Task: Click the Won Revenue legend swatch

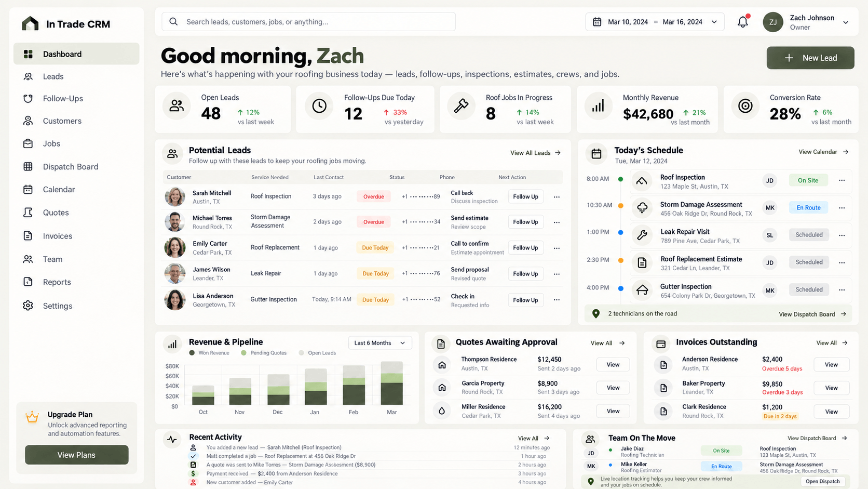Action: tap(192, 353)
